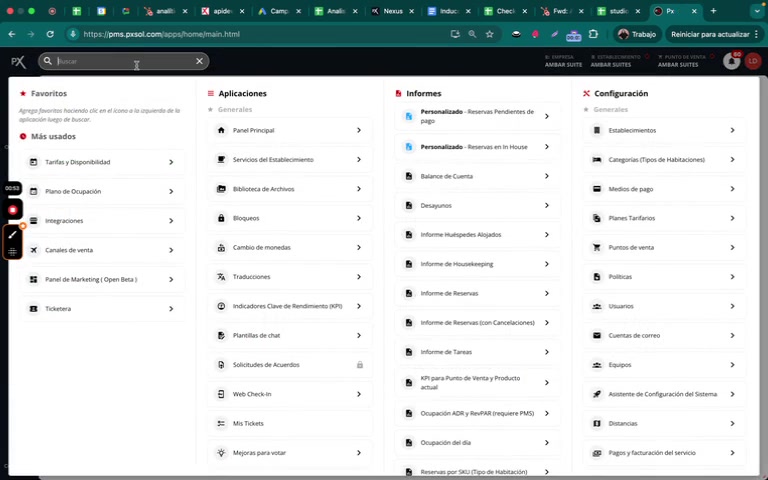Click the Buscar search input
Screen dimensions: 768x480
[x=123, y=61]
